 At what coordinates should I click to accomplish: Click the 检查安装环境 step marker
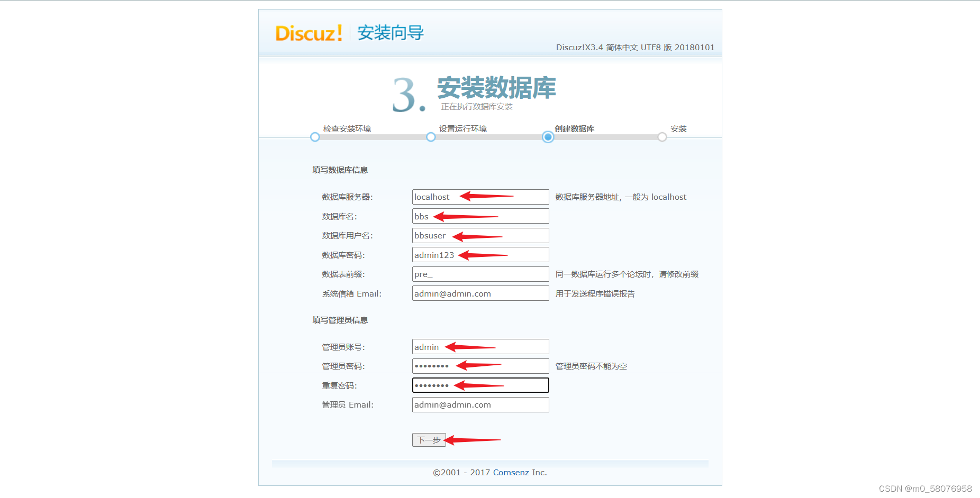pos(315,137)
